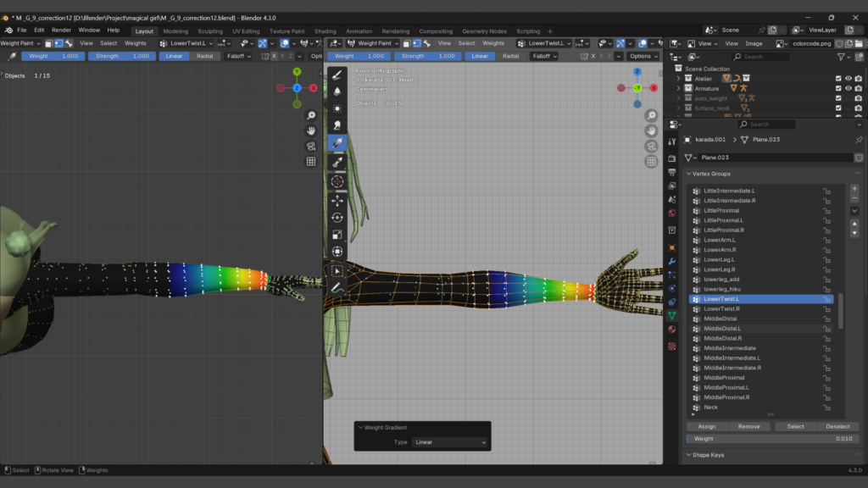Toggle lock on LowerTwist.L vertex group
Screen dimensions: 868x488
[x=826, y=299]
